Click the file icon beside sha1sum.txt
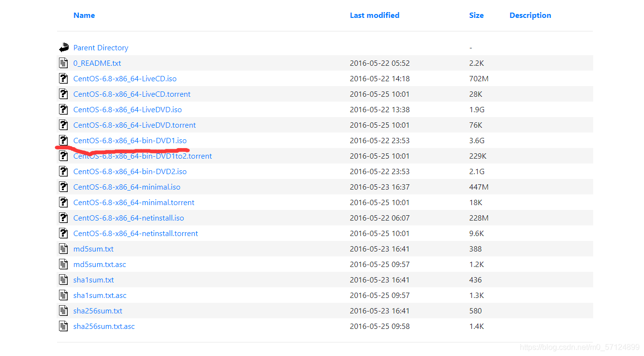Screen dimensions: 644x356 [x=63, y=280]
